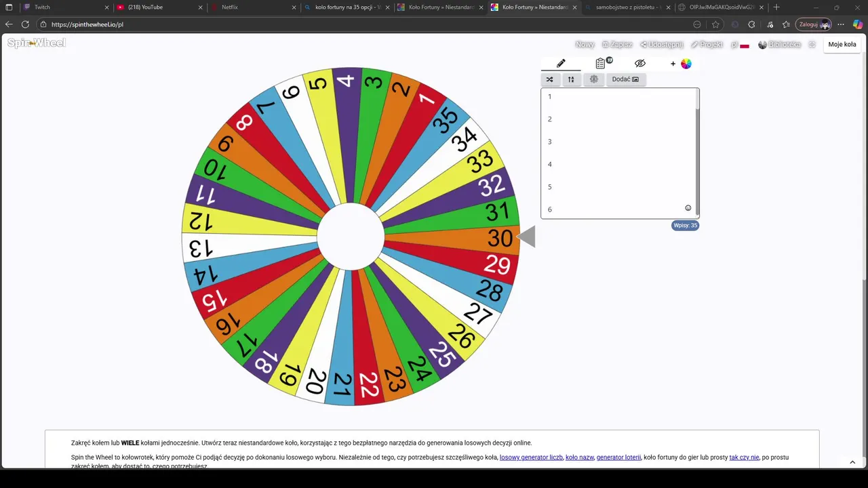Sort the entries alphabetically

pyautogui.click(x=571, y=79)
